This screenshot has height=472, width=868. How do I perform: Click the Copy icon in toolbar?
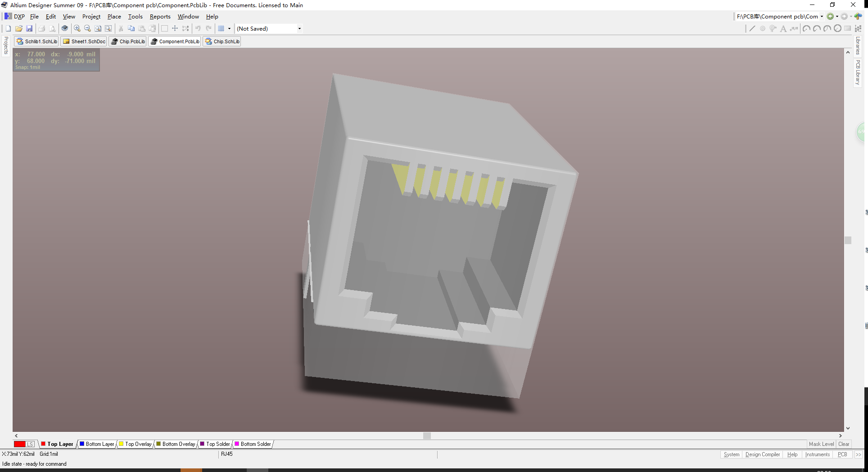click(131, 28)
